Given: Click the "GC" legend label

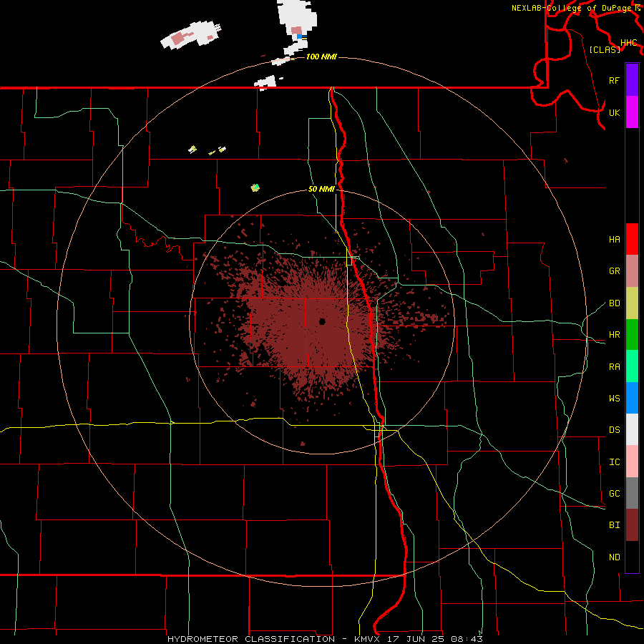Looking at the screenshot, I should pos(614,494).
